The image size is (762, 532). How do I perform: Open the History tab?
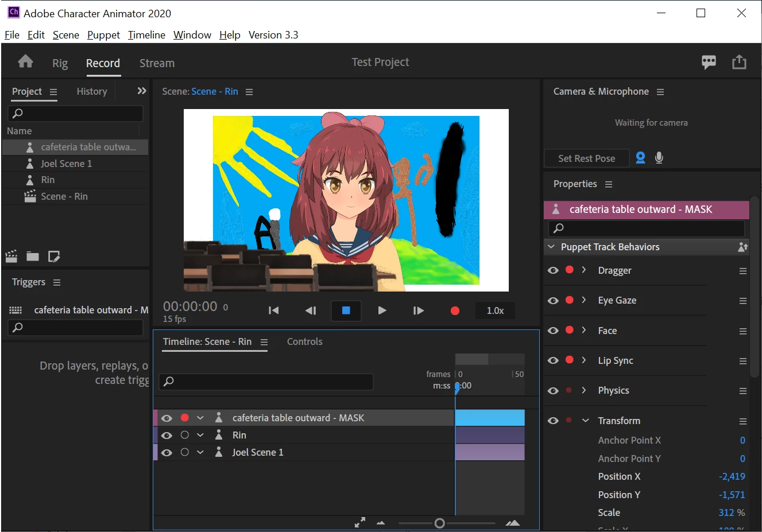click(92, 91)
